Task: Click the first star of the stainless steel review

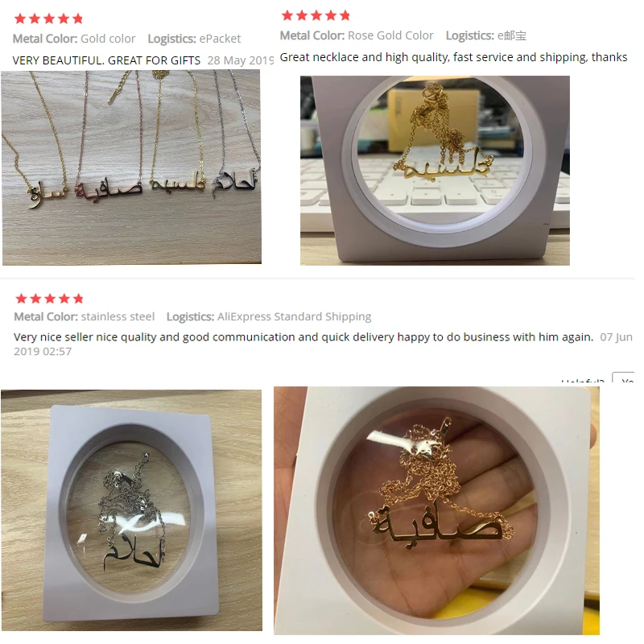Action: click(22, 299)
